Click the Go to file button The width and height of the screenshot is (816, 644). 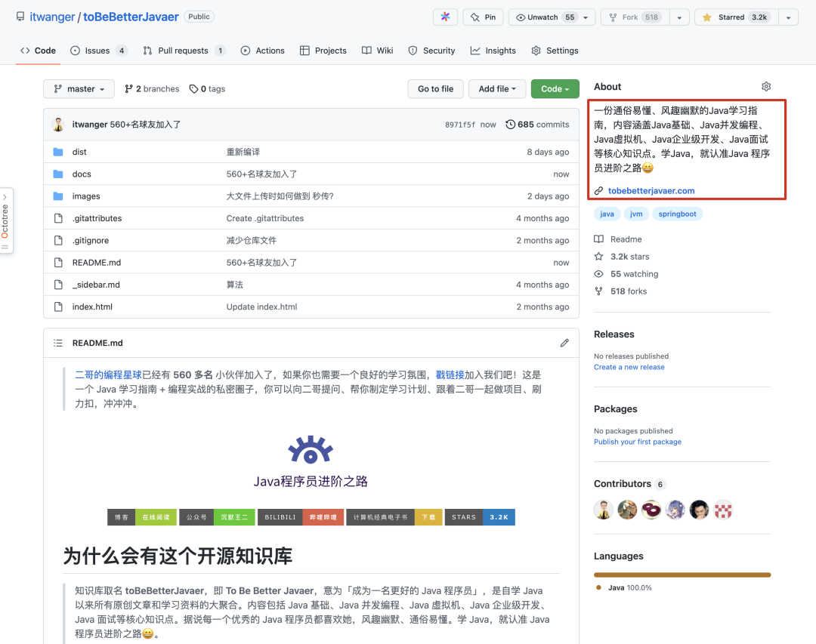tap(436, 89)
